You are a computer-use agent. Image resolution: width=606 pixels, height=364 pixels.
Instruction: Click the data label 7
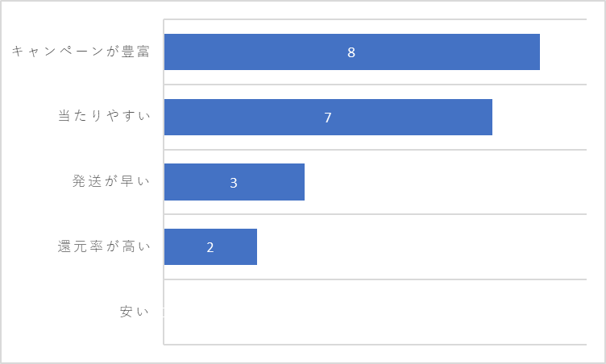tap(328, 118)
